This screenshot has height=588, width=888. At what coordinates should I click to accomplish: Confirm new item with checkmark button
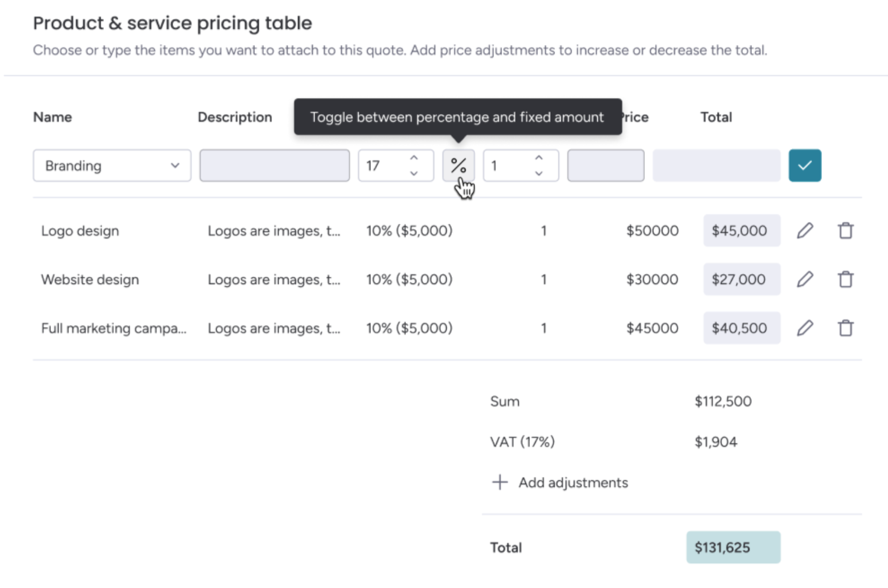coord(805,165)
